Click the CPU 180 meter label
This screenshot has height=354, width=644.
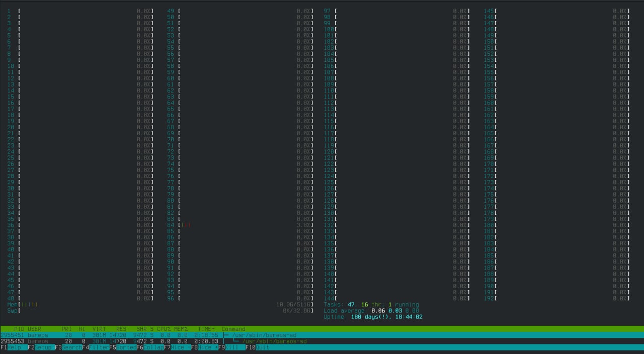489,225
